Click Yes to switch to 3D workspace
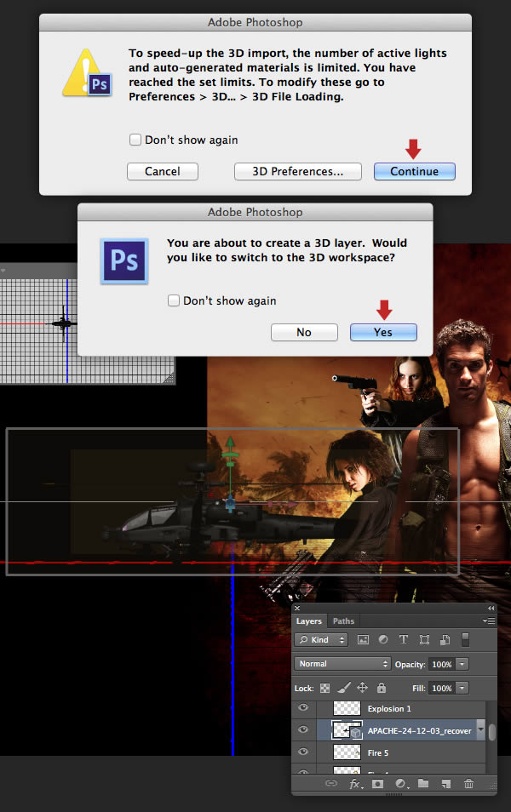Image resolution: width=511 pixels, height=812 pixels. (383, 333)
